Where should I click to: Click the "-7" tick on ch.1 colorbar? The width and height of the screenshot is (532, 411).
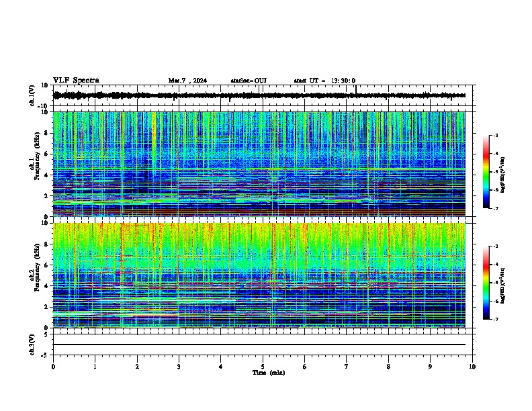click(x=495, y=208)
